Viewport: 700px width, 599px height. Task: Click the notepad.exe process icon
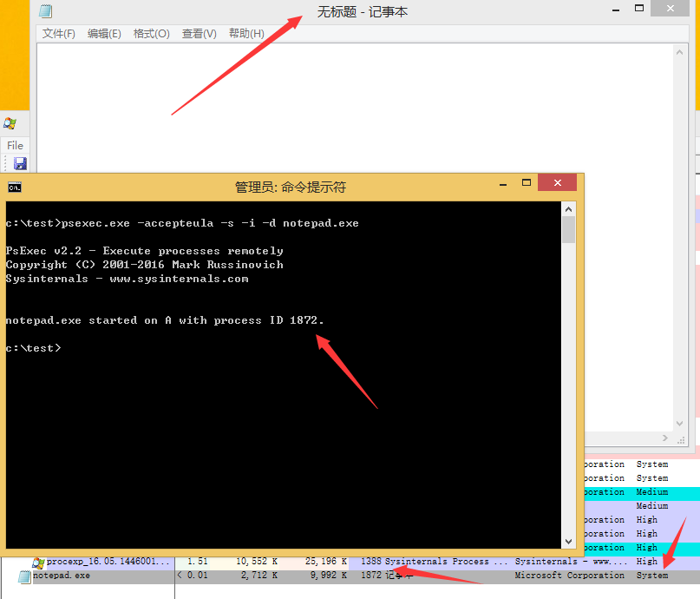tap(24, 576)
